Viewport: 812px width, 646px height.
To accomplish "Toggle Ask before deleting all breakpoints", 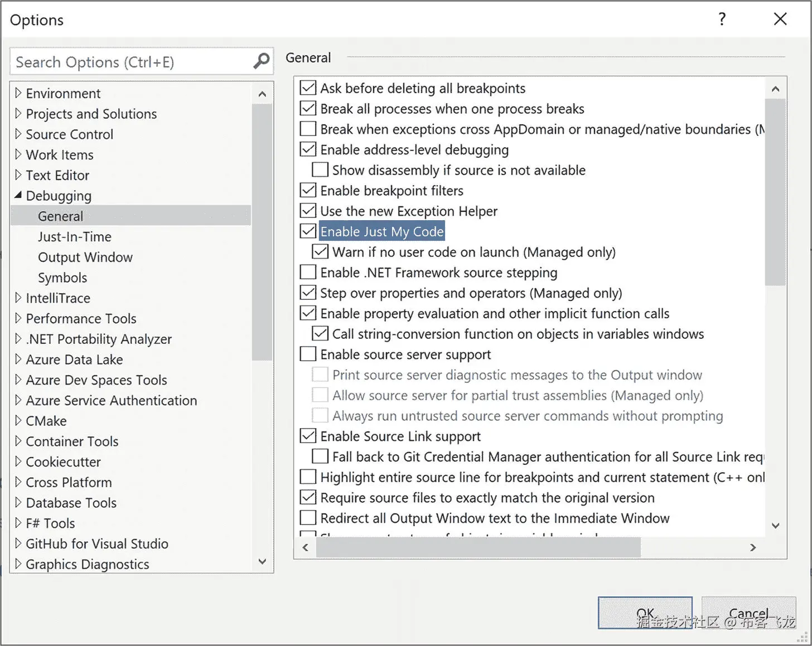I will [x=308, y=88].
